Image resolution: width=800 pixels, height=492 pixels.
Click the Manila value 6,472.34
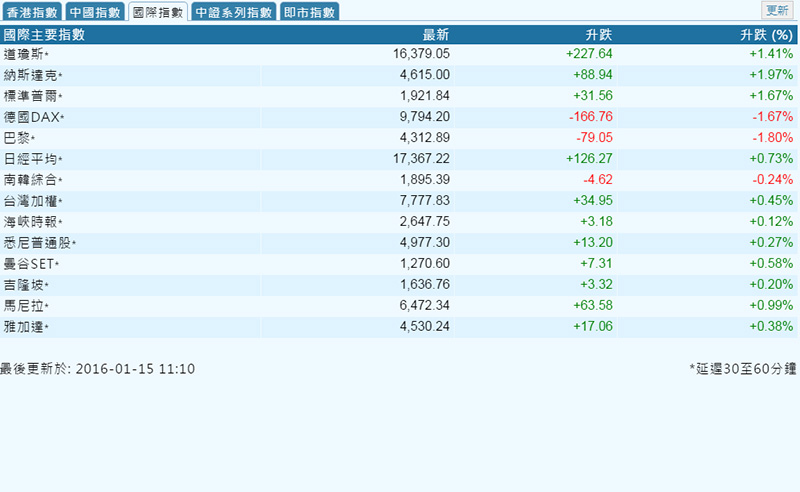click(424, 305)
